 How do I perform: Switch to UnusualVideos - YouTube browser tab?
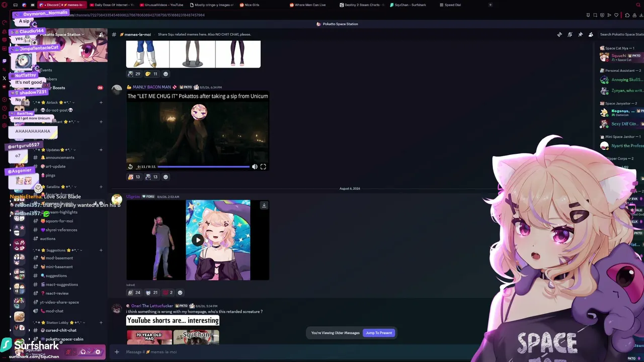[x=161, y=5]
